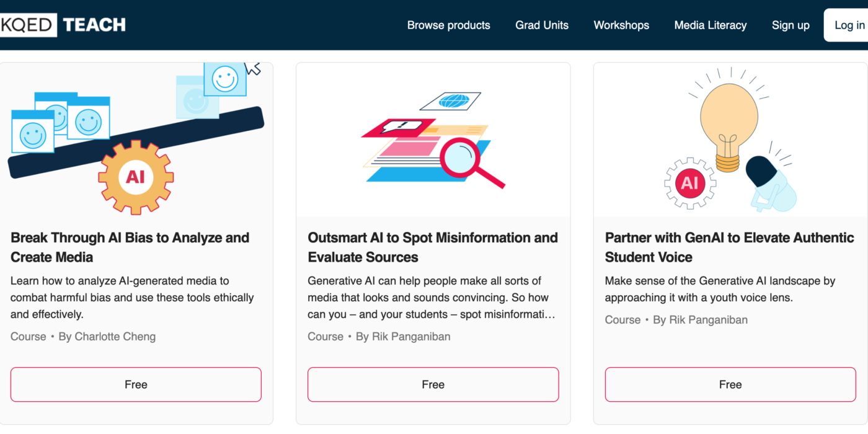Open the Browse products menu item
The height and width of the screenshot is (434, 868).
point(448,25)
